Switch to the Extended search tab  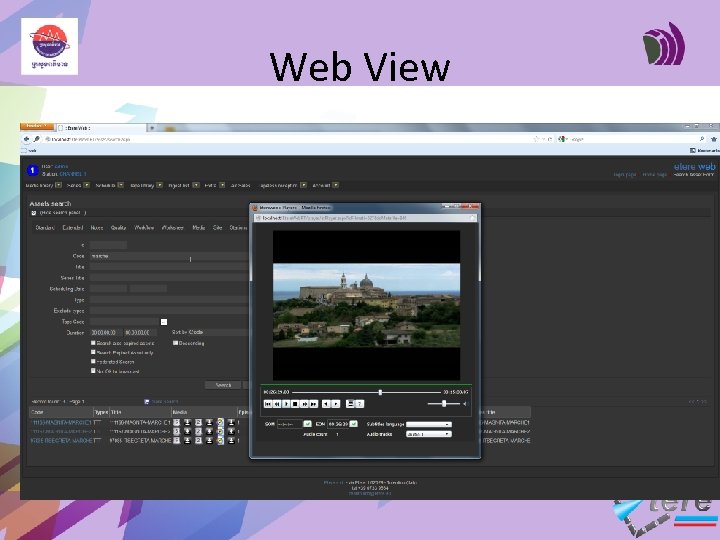73,227
